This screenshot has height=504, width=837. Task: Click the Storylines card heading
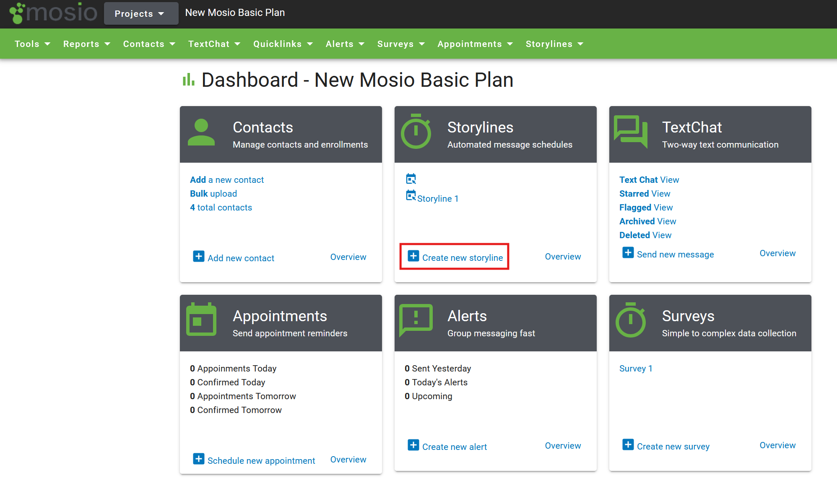pos(480,127)
